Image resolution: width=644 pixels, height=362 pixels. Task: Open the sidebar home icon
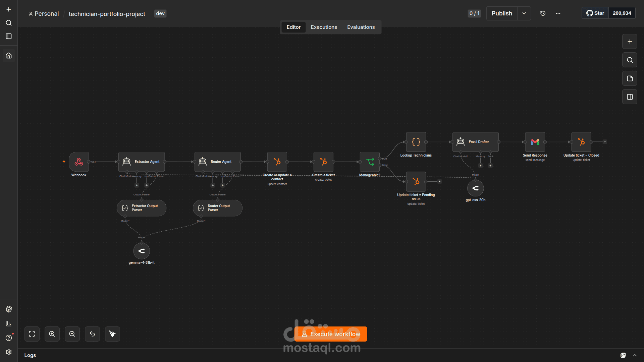(9, 56)
